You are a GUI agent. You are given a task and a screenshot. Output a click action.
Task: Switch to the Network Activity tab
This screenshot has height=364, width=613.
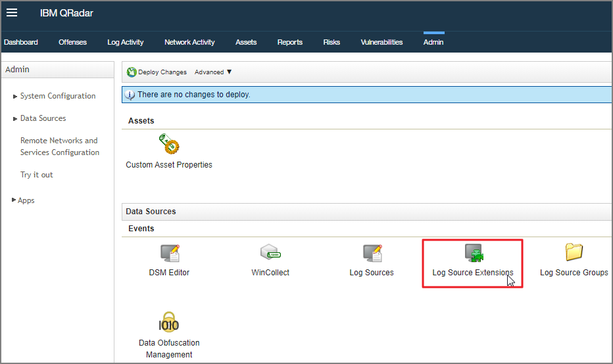point(189,42)
